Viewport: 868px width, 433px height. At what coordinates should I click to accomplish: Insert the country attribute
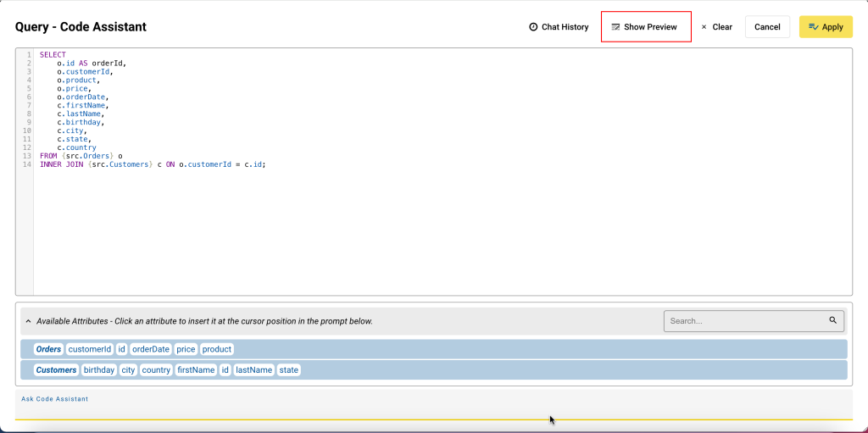click(156, 370)
